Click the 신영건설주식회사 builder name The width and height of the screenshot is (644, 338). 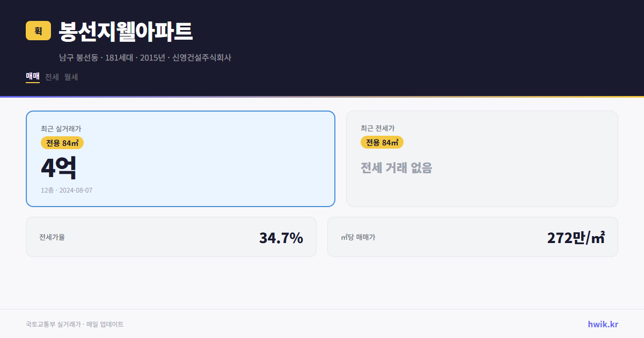(x=202, y=57)
